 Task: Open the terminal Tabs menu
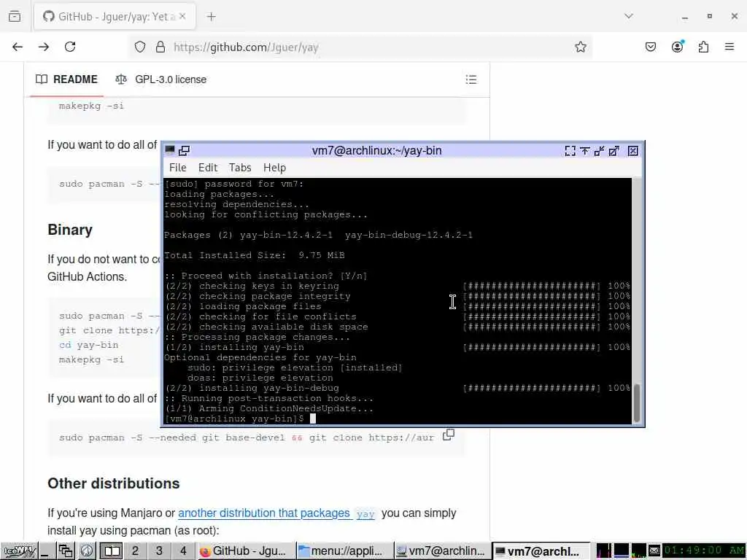tap(239, 168)
